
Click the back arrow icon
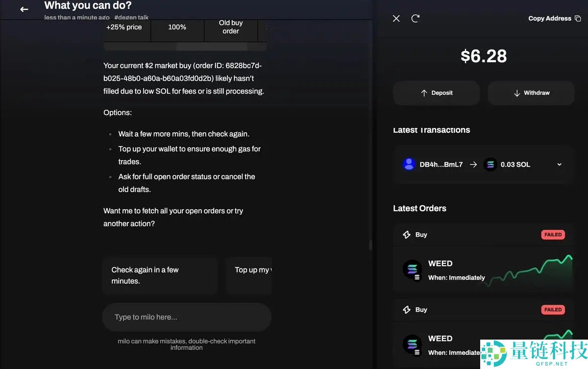[x=24, y=9]
